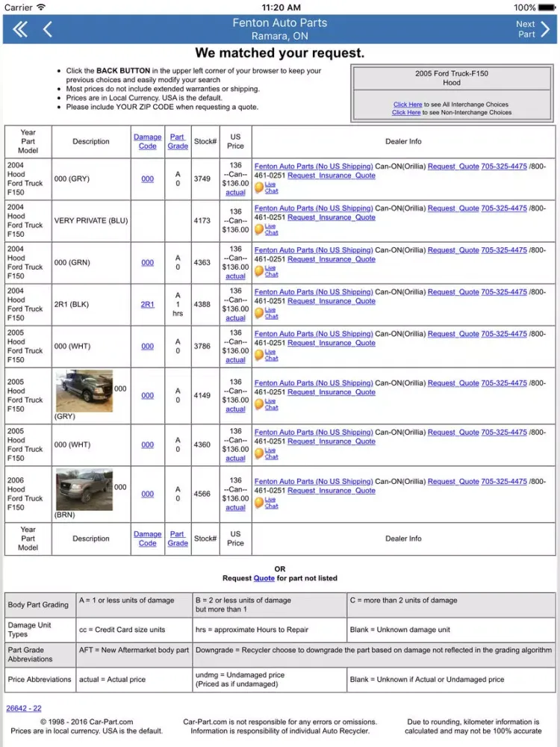Click Here to see All Interchange Choices
Image resolution: width=560 pixels, height=747 pixels.
(408, 105)
